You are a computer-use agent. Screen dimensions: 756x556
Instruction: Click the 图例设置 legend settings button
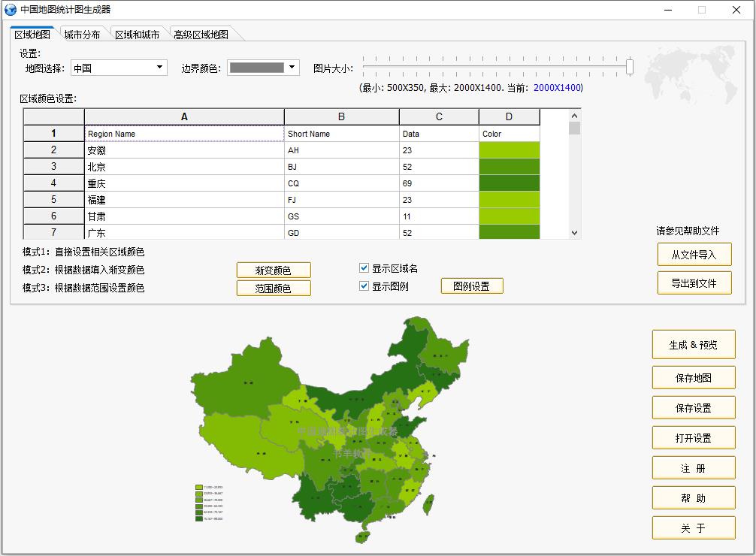[472, 286]
